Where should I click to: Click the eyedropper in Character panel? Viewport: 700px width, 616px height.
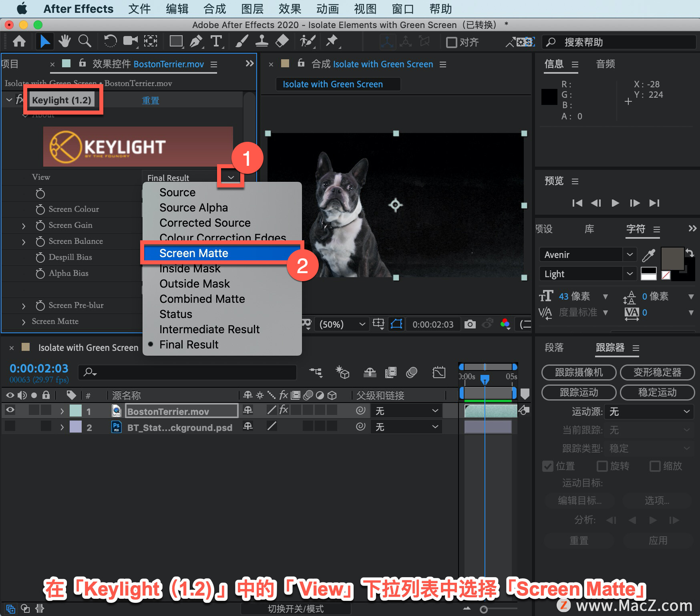click(x=648, y=255)
